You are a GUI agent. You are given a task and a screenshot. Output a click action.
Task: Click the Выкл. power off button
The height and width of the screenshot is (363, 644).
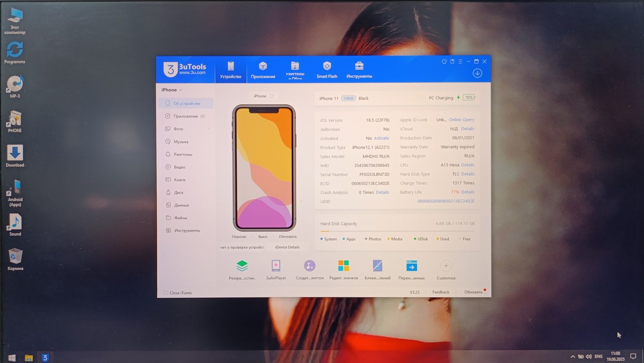coord(263,236)
